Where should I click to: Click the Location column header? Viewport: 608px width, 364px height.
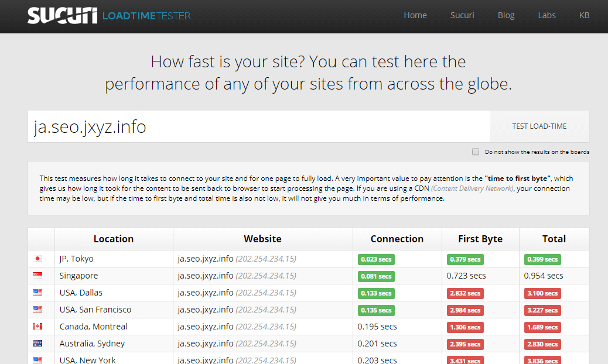tap(114, 239)
